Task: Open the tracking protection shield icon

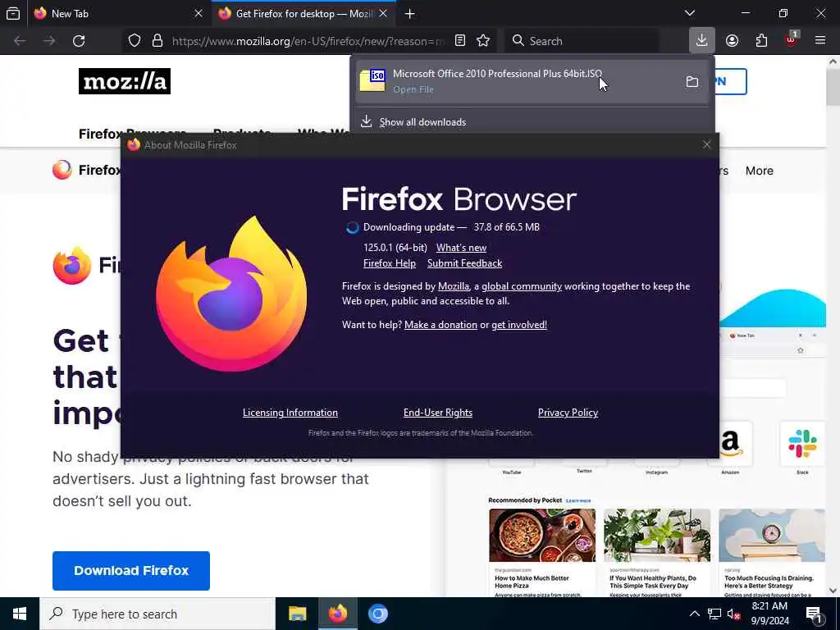Action: 135,41
